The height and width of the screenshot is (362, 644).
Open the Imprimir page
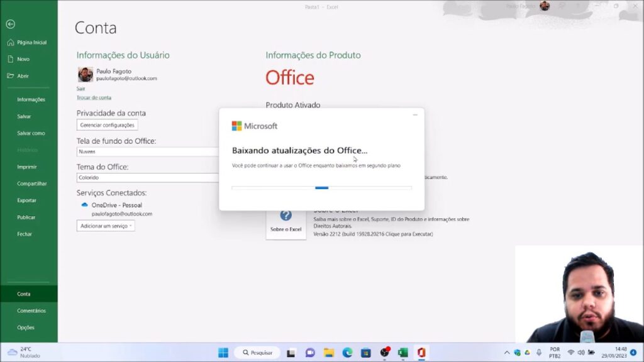tap(26, 167)
